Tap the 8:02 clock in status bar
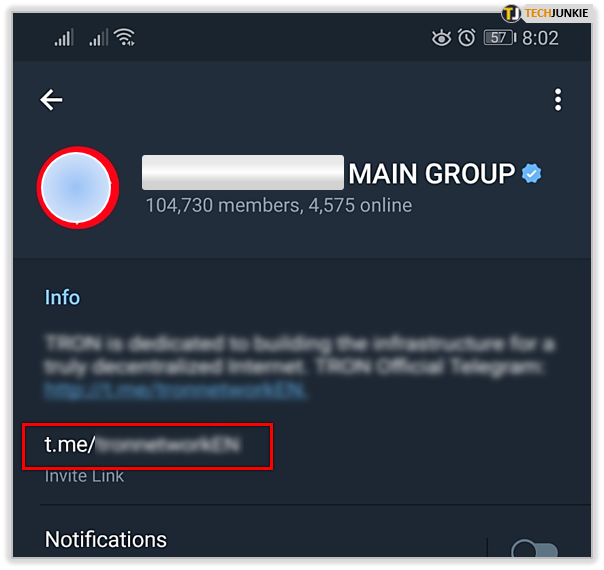This screenshot has width=604, height=570. (540, 38)
